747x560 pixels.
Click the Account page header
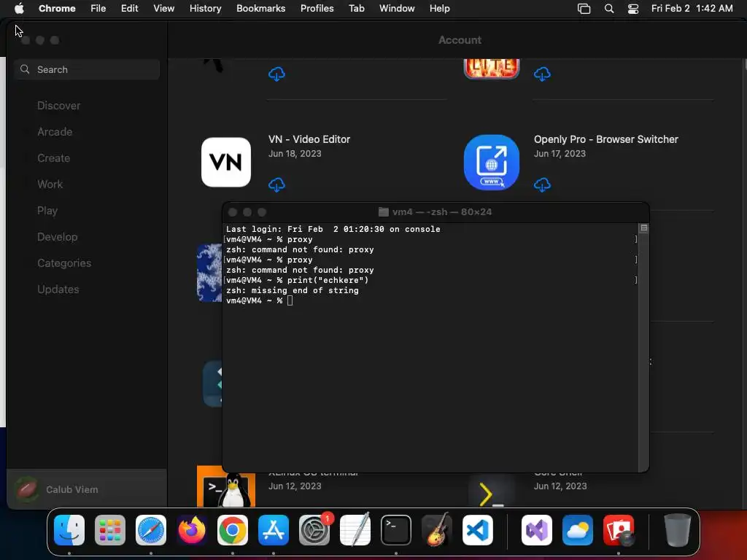point(460,40)
